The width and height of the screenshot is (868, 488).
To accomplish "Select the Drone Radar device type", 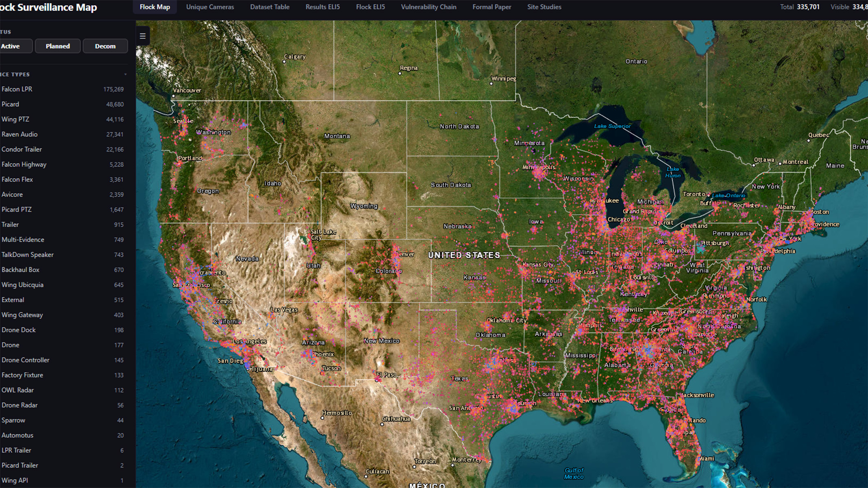I will coord(63,405).
